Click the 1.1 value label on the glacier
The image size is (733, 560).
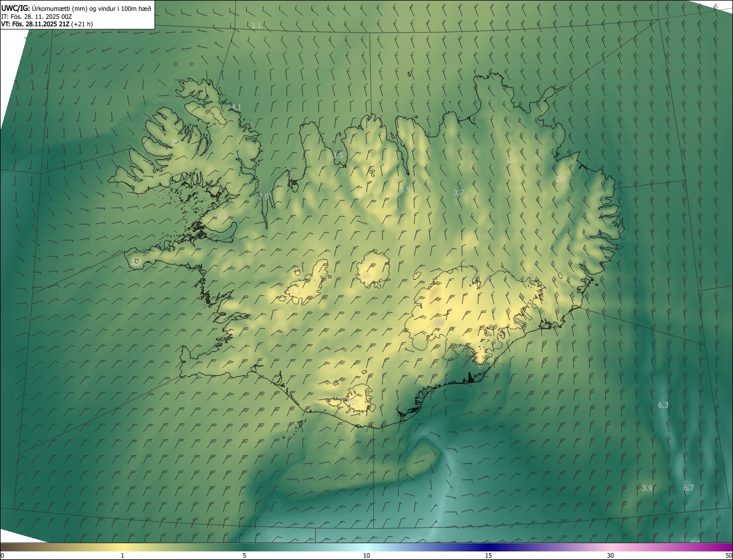click(296, 292)
